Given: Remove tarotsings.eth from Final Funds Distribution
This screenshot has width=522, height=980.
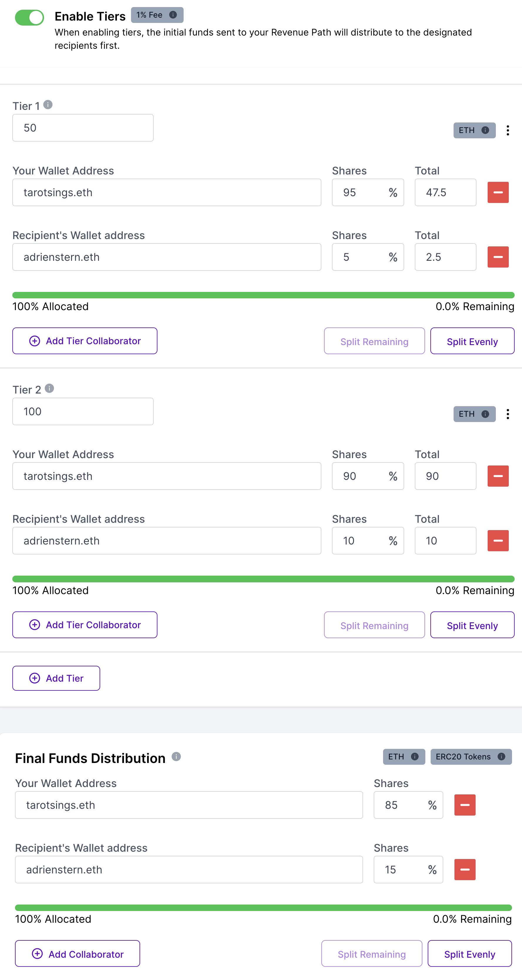Looking at the screenshot, I should [464, 805].
